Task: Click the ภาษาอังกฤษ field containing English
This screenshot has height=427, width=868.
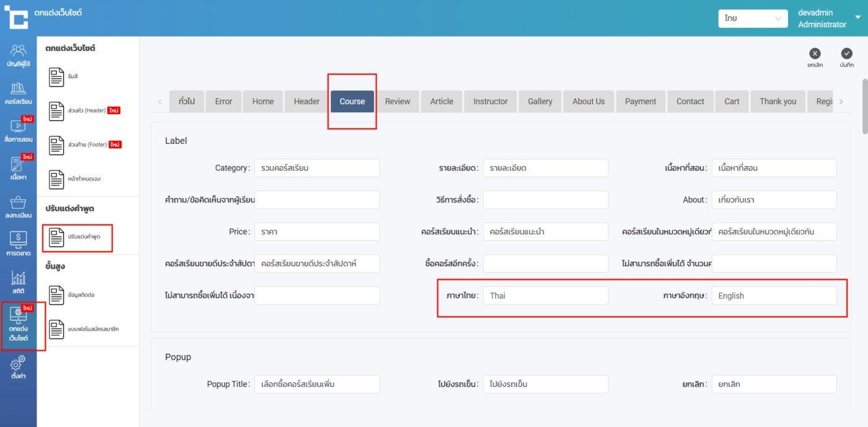Action: (773, 296)
